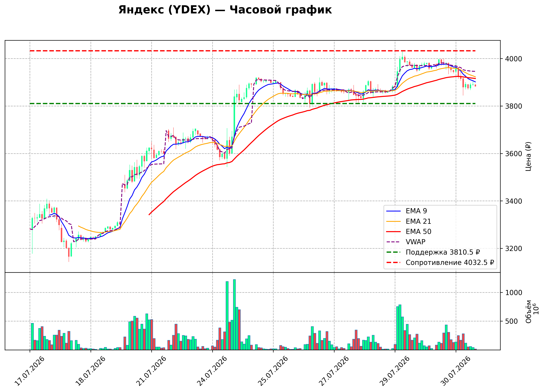
Task: Click the 3800 price axis label
Action: click(x=514, y=106)
